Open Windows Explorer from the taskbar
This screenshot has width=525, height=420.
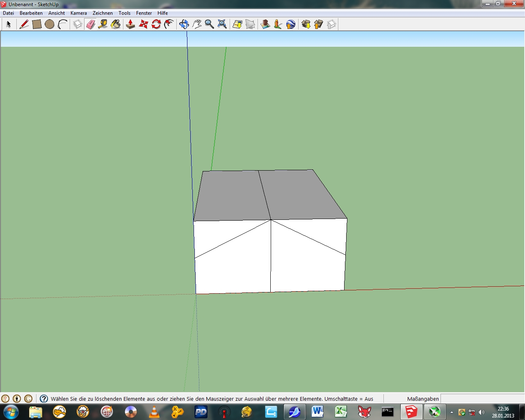(x=36, y=412)
